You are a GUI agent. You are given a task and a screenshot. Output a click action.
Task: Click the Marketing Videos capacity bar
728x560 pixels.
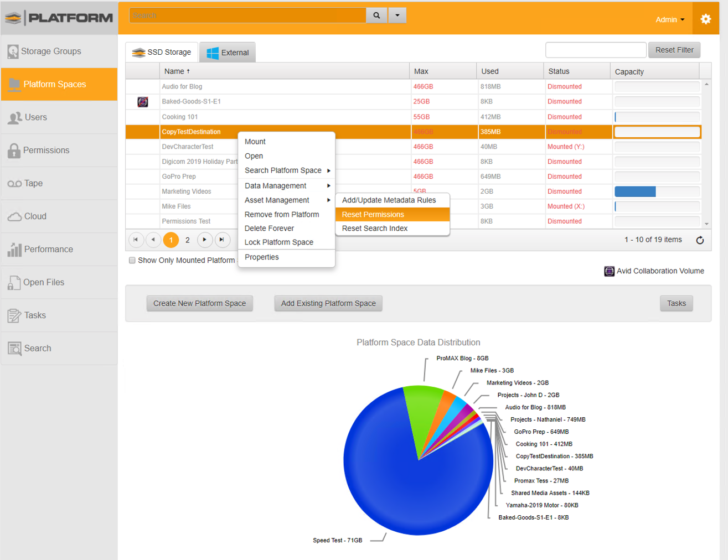[x=635, y=191]
